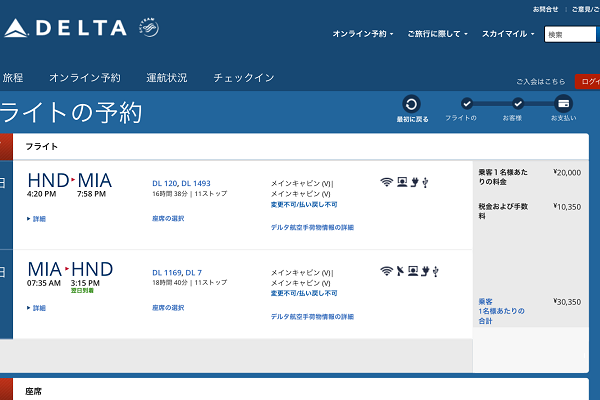Viewport: 600px width, 400px height.
Task: Click 座席の選択 for HND-MIA flight
Action: [168, 219]
